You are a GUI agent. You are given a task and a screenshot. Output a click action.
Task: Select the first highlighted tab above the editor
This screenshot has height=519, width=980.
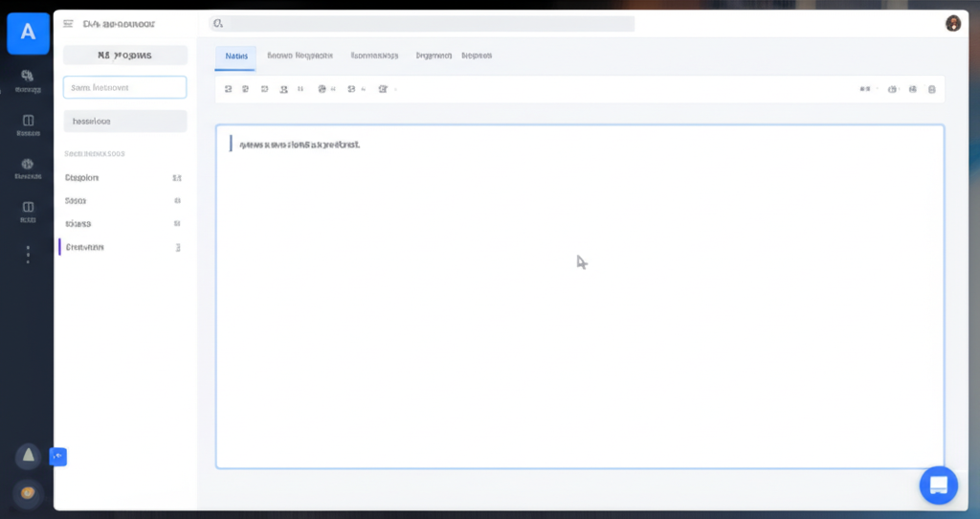pyautogui.click(x=235, y=56)
